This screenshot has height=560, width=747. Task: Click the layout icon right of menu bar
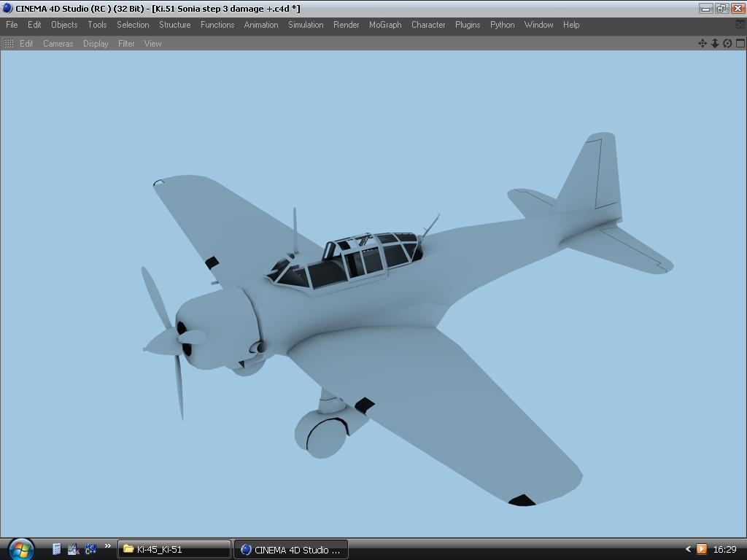tap(740, 25)
